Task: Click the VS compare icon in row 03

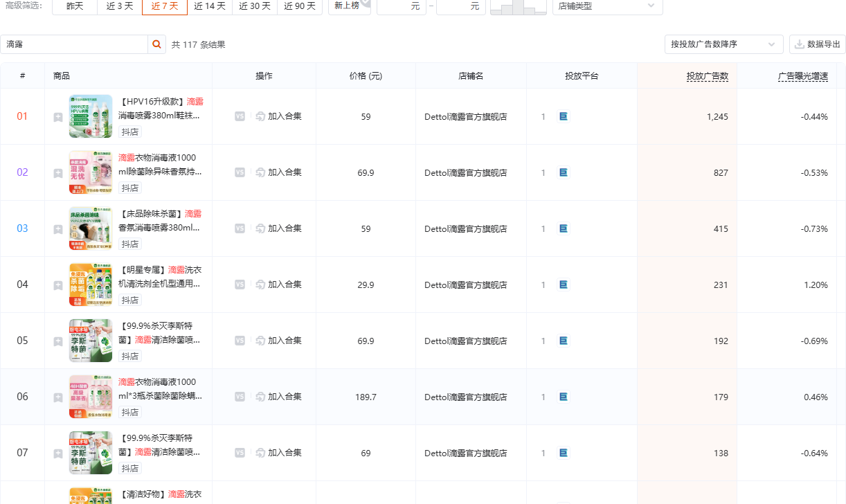Action: (x=240, y=228)
